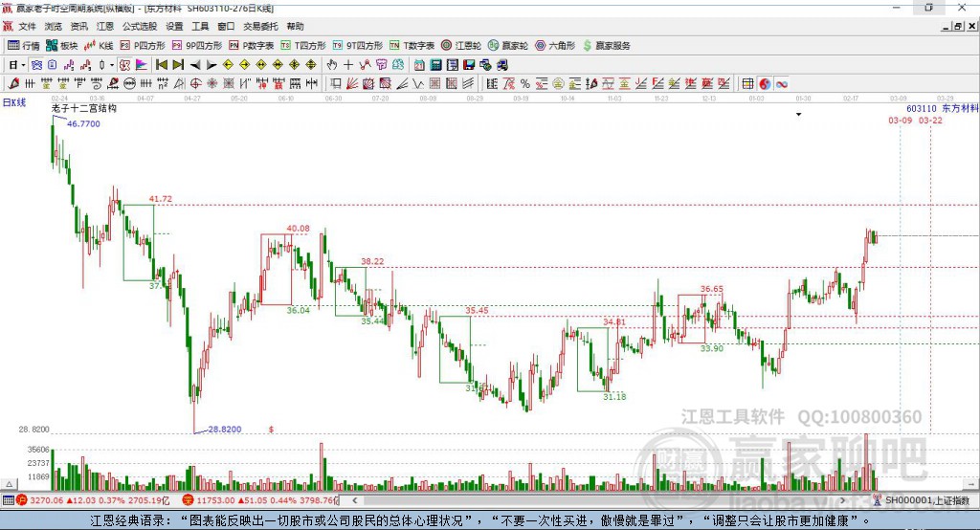Viewport: 980px width, 530px height.
Task: Click the 3270.06 index value in status bar
Action: [x=46, y=500]
